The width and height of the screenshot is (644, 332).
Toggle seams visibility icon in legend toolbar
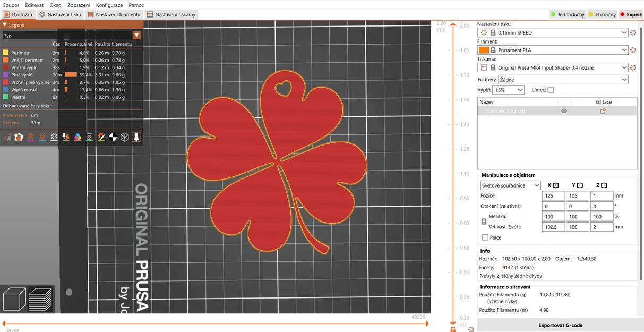pos(54,137)
